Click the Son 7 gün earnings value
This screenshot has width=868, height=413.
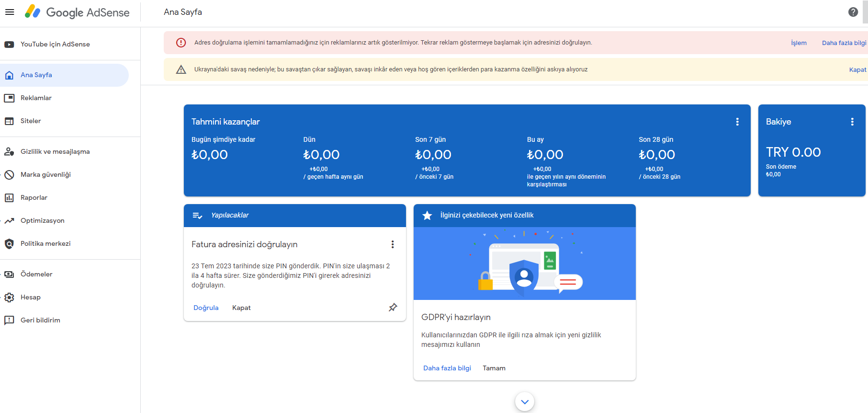point(433,155)
